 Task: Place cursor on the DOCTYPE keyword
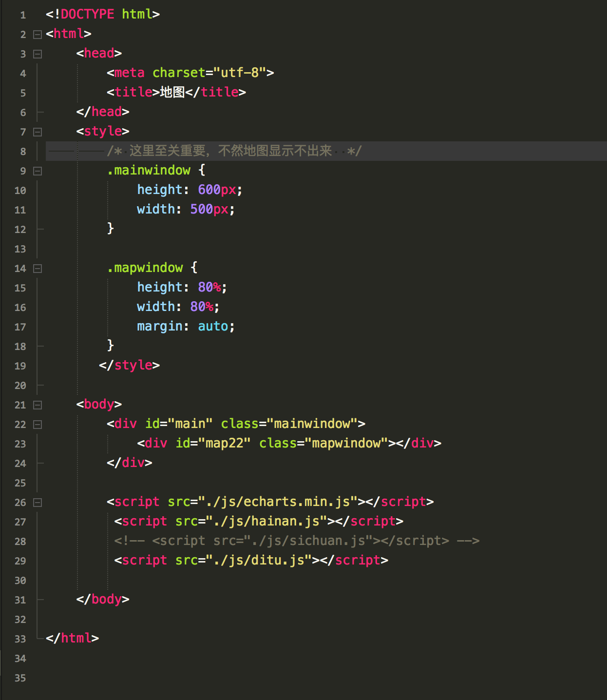pyautogui.click(x=88, y=14)
